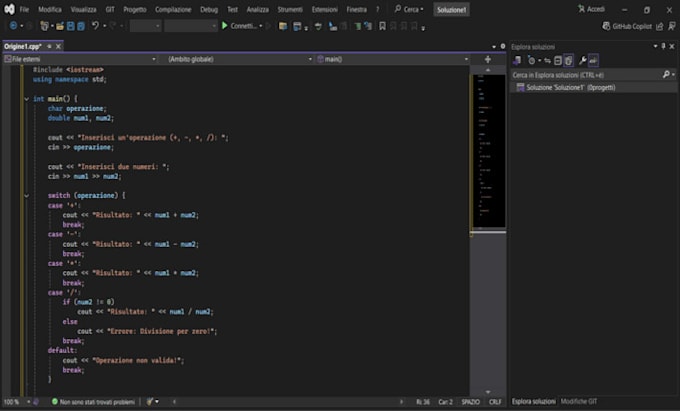Image resolution: width=680 pixels, height=411 pixels.
Task: Click the broom code cleanup icon
Action: point(150,402)
